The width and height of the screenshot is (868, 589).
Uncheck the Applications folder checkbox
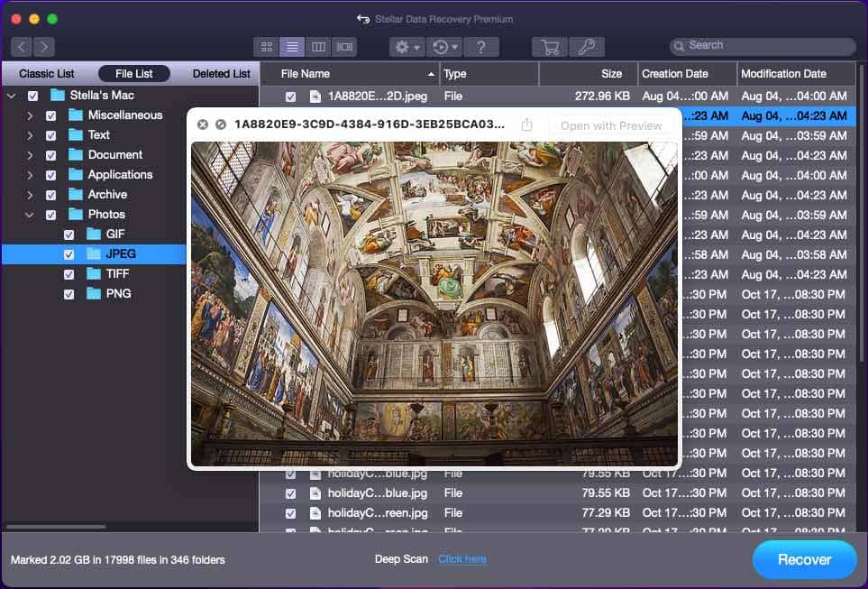coord(51,176)
